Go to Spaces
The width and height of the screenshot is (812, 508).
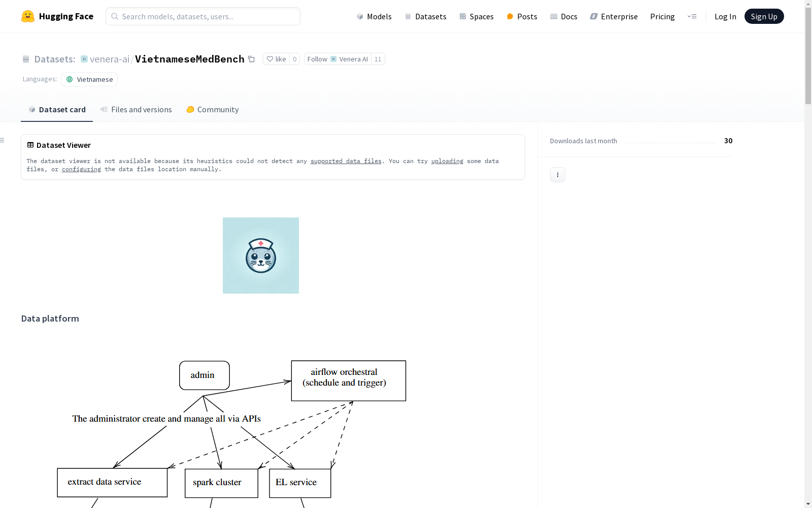477,16
